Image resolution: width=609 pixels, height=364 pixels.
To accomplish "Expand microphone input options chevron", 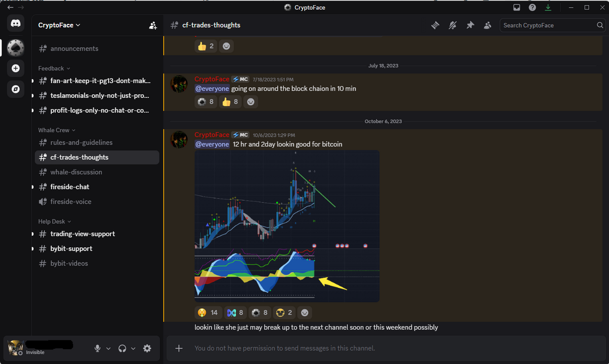I will point(108,349).
